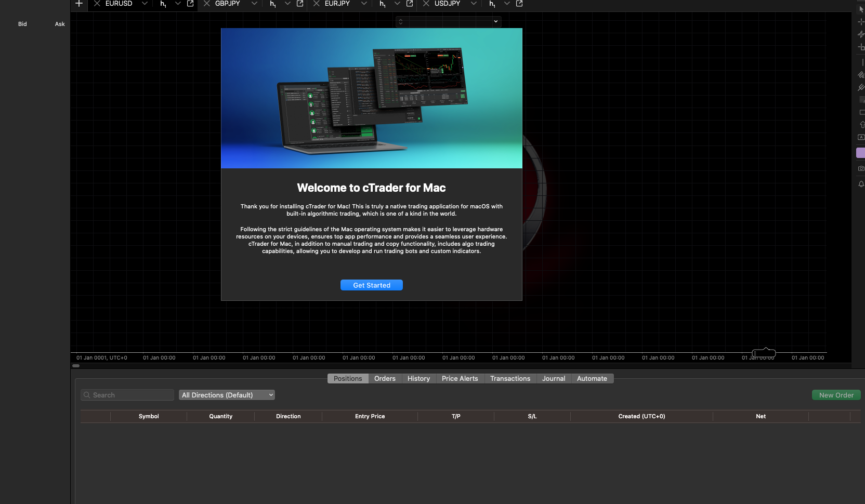Screen dimensions: 865x504
Task: Detach the EURJPY chart into new window
Action: (x=410, y=4)
